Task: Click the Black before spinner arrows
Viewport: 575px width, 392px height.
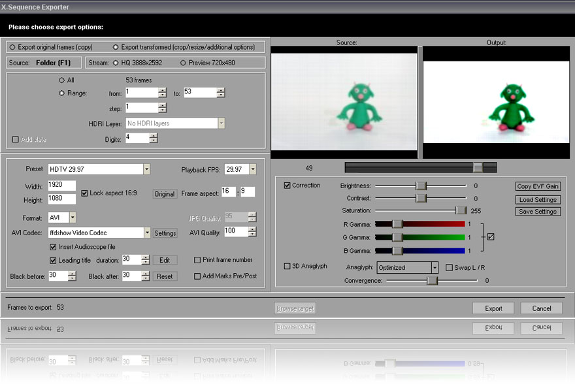Action: (73, 276)
